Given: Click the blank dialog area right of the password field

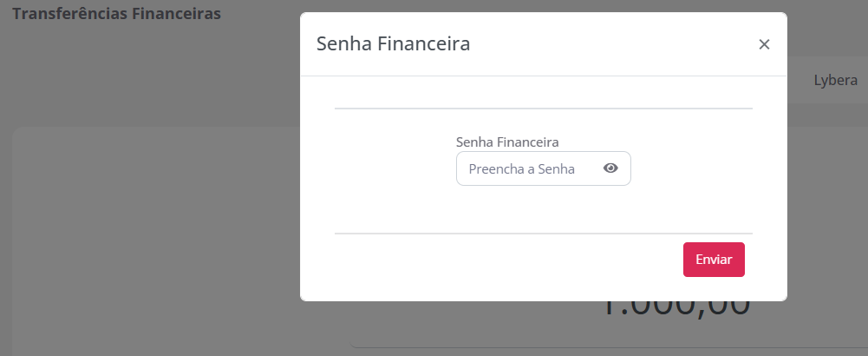Looking at the screenshot, I should click(x=694, y=169).
